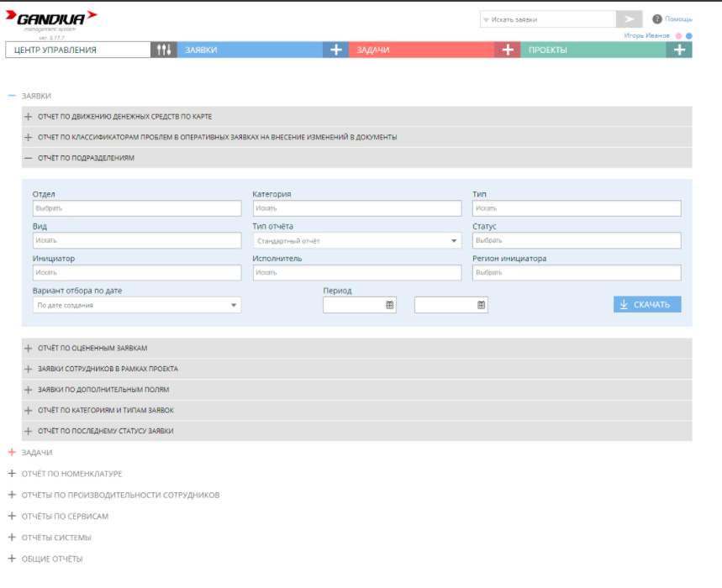Click the Исполнитель search field

tap(357, 273)
